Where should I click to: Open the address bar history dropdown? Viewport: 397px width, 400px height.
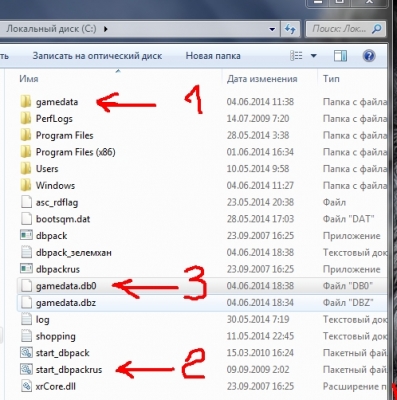tap(272, 29)
